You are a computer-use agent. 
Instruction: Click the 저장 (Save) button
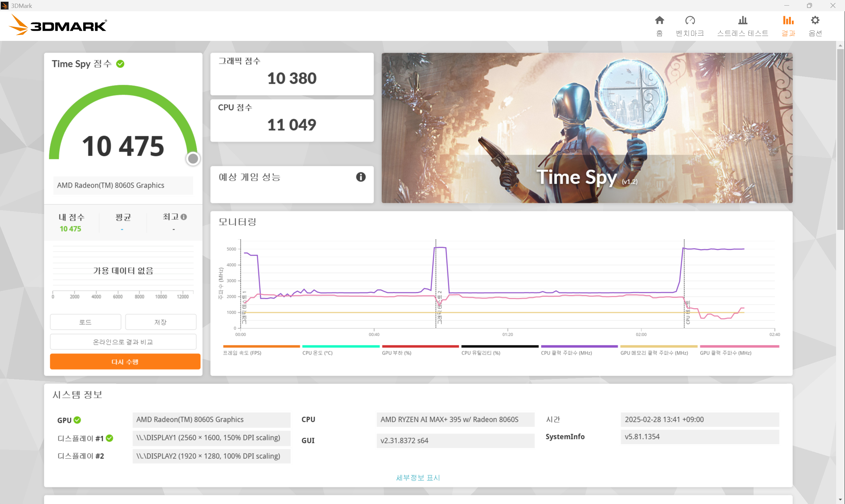point(161,322)
